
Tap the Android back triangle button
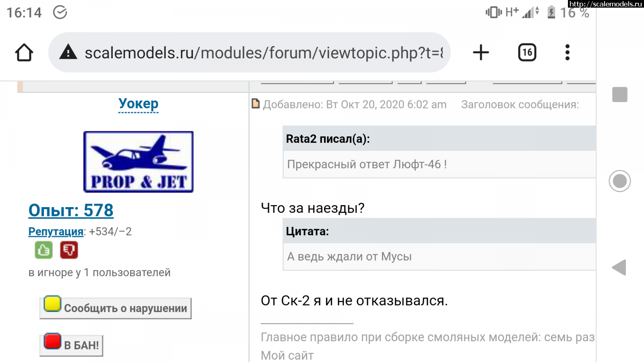click(x=619, y=267)
